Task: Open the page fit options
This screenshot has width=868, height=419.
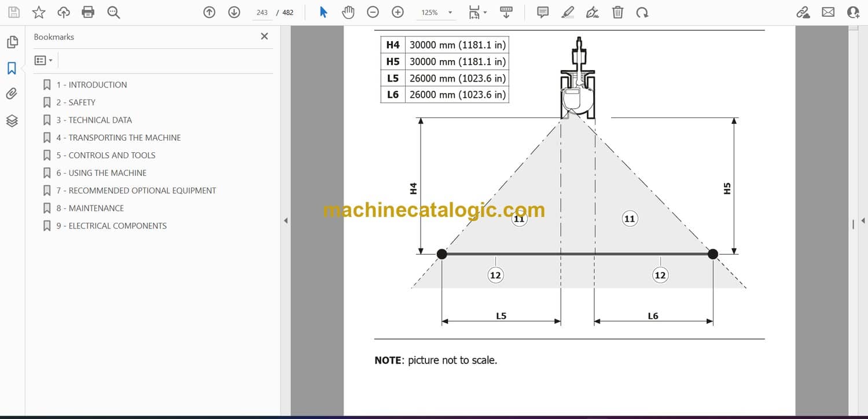Action: 477,12
